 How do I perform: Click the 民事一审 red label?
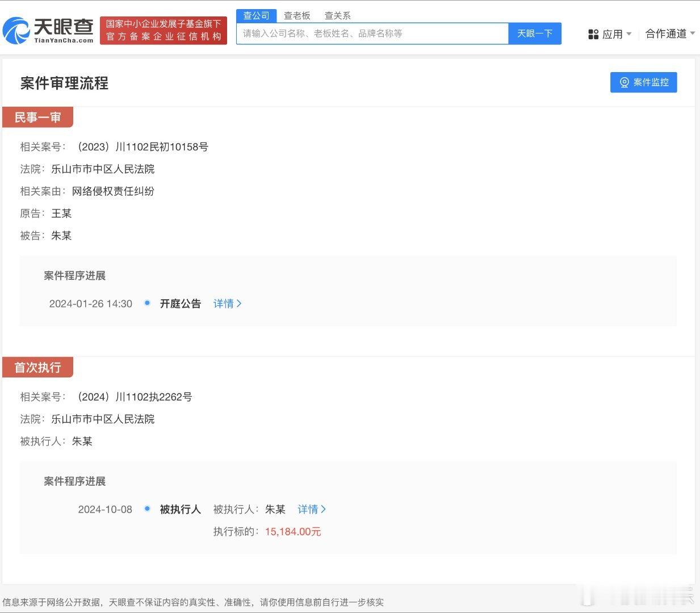pos(37,117)
